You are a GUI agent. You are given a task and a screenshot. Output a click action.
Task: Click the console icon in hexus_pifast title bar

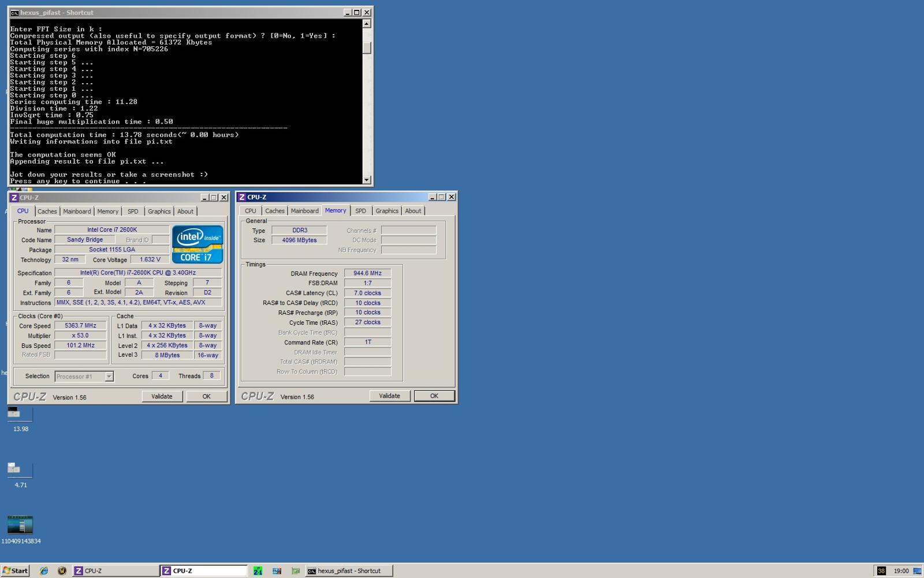click(x=14, y=13)
